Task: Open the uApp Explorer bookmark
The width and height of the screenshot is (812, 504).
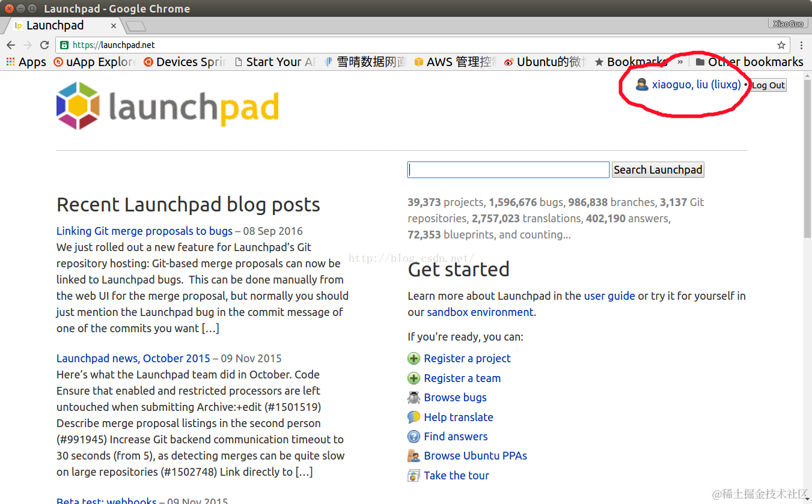Action: pos(95,62)
